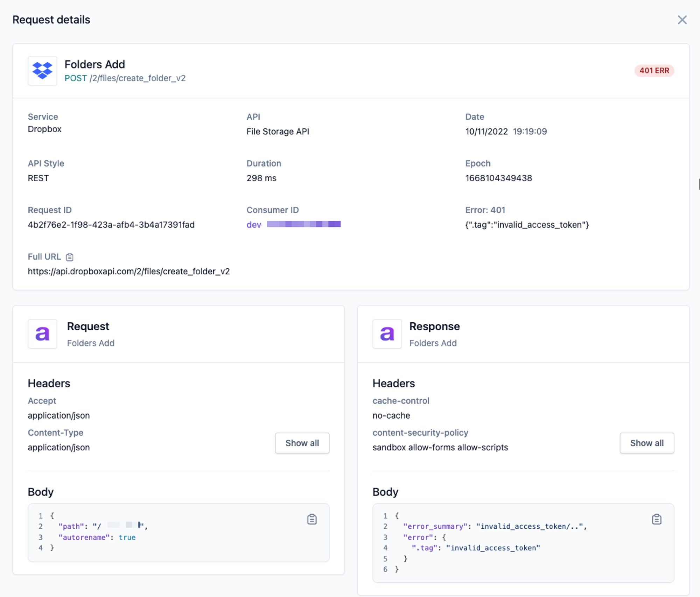Image resolution: width=700 pixels, height=597 pixels.
Task: Show all response headers
Action: (647, 443)
